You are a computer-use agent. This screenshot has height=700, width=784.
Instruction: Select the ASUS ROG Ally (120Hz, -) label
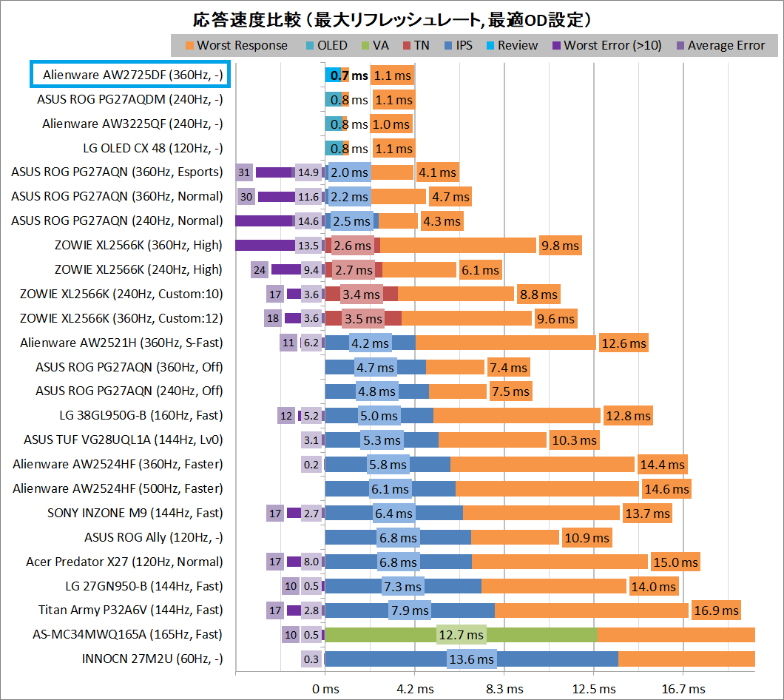click(x=154, y=537)
